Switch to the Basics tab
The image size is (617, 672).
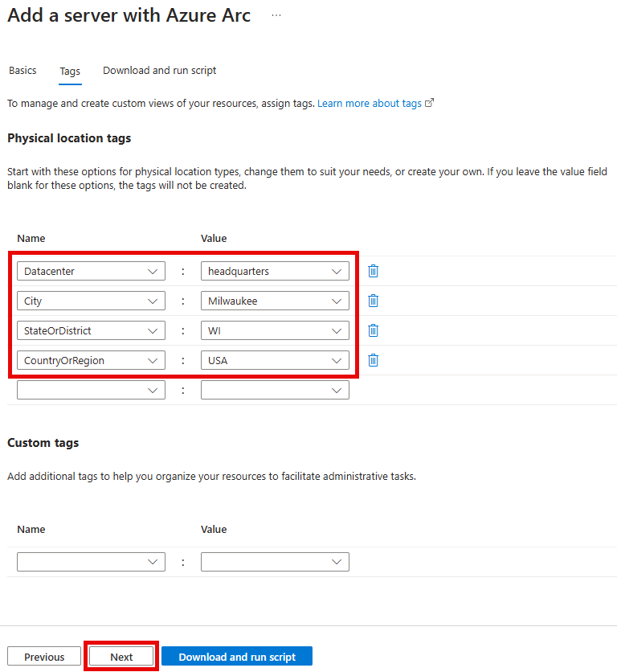coord(22,71)
